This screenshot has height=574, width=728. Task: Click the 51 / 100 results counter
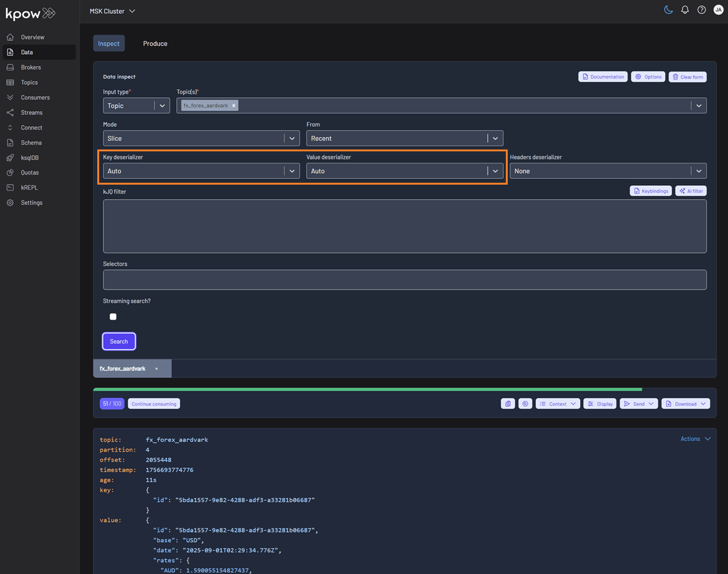pyautogui.click(x=112, y=404)
